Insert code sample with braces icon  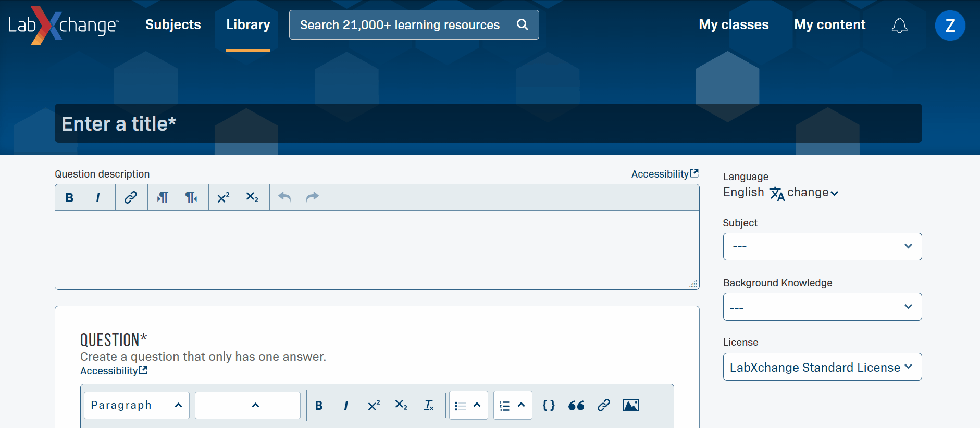(549, 405)
